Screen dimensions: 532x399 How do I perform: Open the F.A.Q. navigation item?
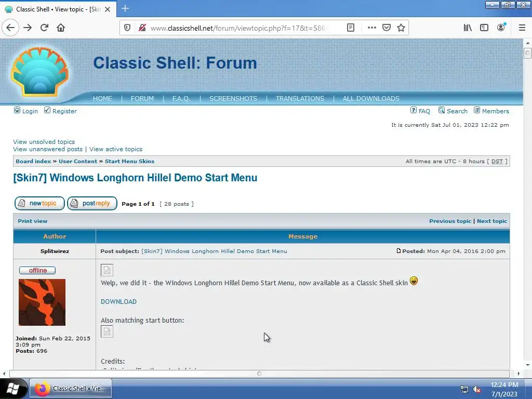click(x=181, y=98)
